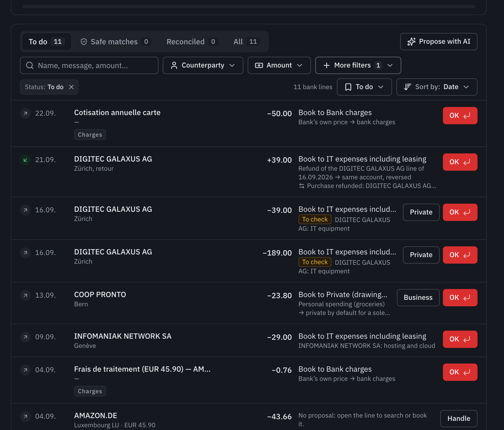Click the '11 bank lines' count text
This screenshot has width=504, height=430.
313,87
